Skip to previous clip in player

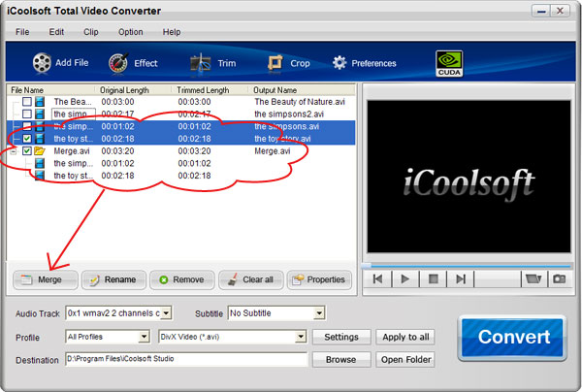pyautogui.click(x=378, y=278)
